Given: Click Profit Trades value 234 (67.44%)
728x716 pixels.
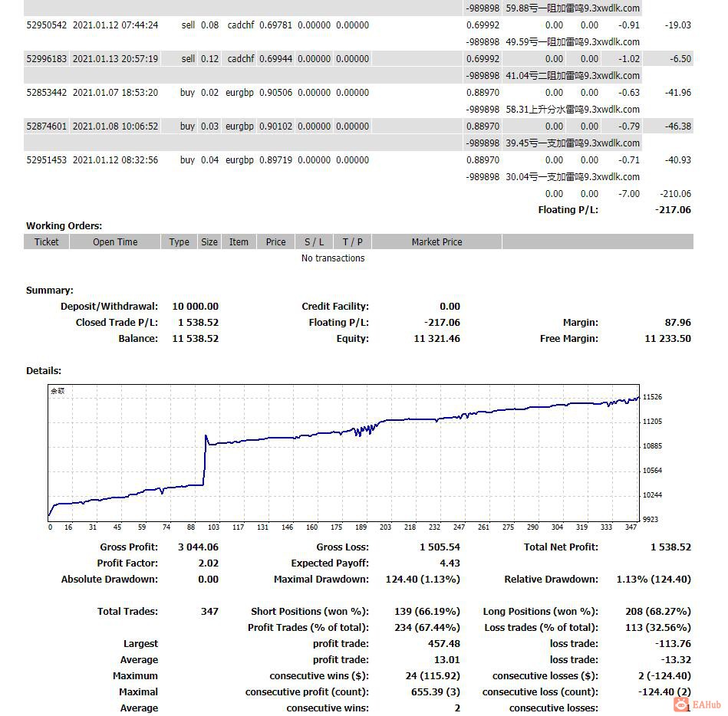Looking at the screenshot, I should 427,628.
